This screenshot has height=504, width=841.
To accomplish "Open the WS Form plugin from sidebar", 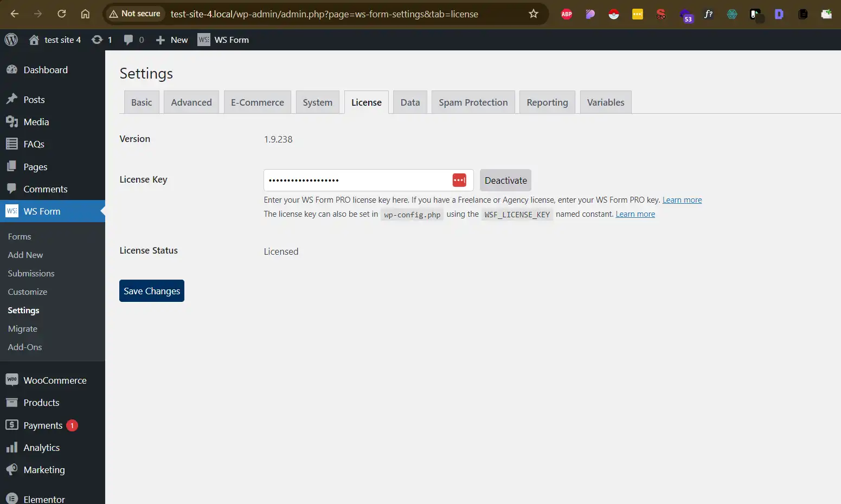I will (41, 211).
